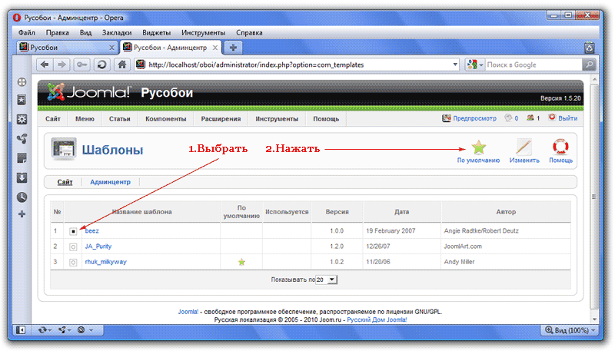Open 'Помощь' lifebuoy icon in toolbar
Image resolution: width=615 pixels, height=364 pixels.
[x=560, y=147]
